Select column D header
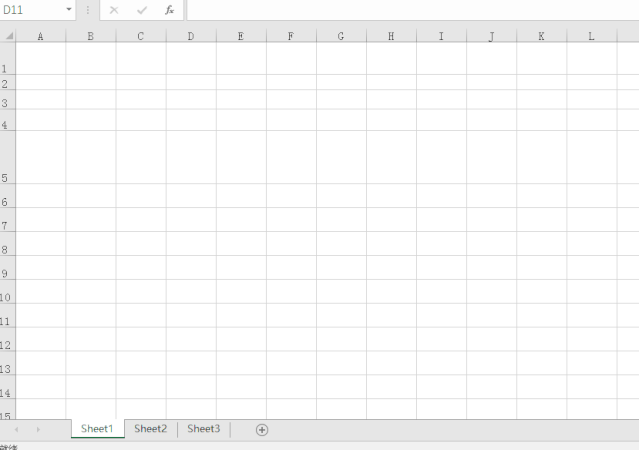This screenshot has height=450, width=639. (x=191, y=36)
